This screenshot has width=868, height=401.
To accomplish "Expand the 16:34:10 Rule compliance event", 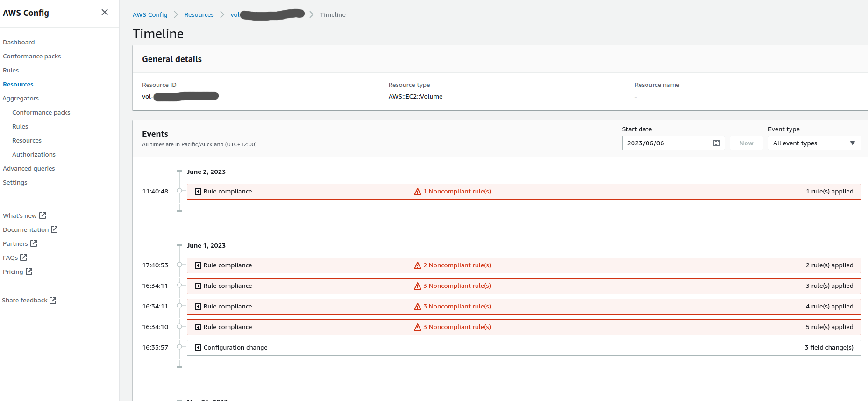I will click(198, 327).
